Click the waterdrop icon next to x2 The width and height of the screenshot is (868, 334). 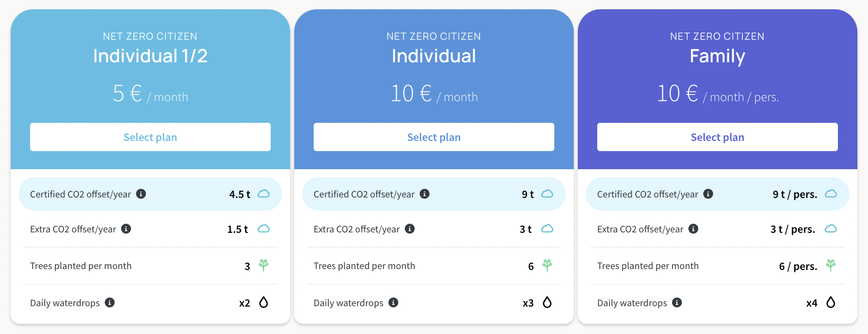[264, 302]
